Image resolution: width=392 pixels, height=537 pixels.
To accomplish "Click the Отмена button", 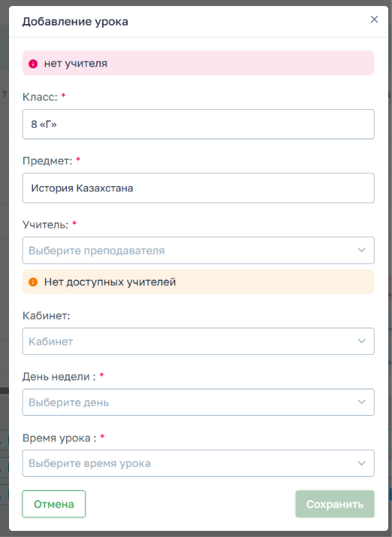I will [54, 504].
